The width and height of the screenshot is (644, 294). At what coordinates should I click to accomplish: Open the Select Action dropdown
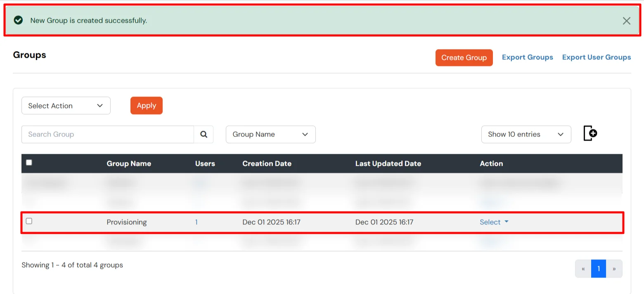coord(66,106)
